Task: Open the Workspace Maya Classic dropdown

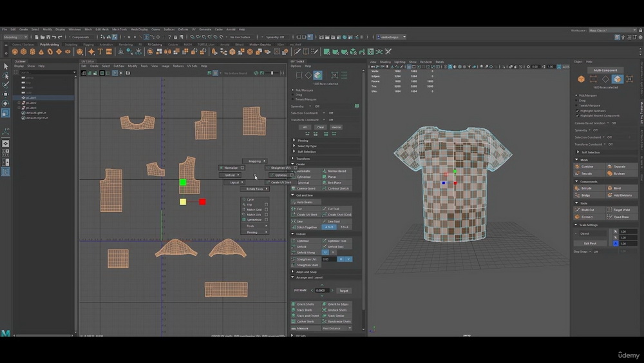Action: pos(612,30)
